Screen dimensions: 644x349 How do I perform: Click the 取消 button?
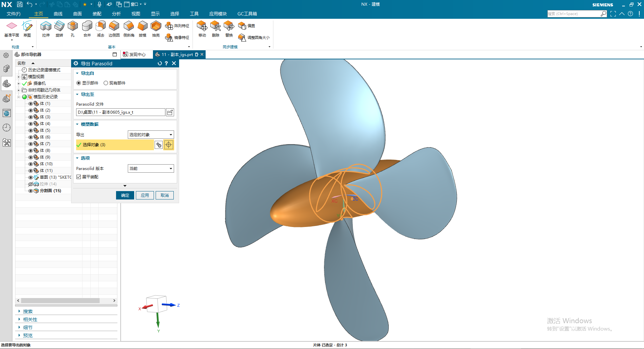(165, 195)
